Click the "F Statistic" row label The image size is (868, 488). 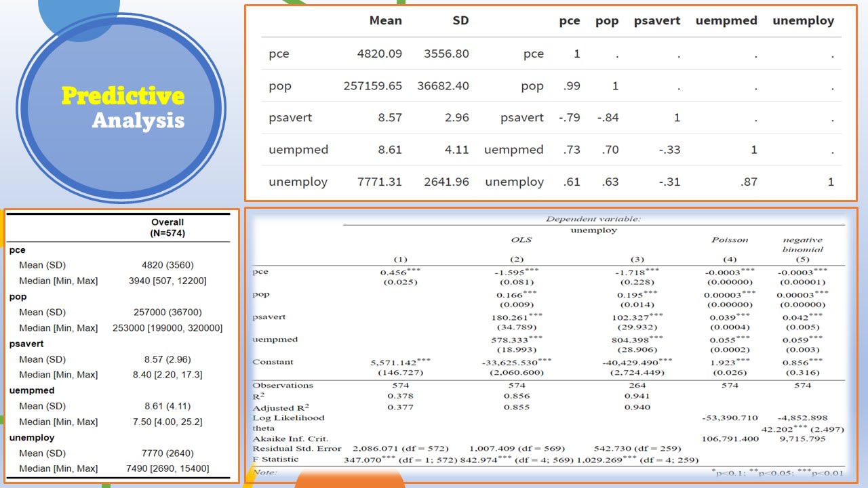click(x=275, y=460)
